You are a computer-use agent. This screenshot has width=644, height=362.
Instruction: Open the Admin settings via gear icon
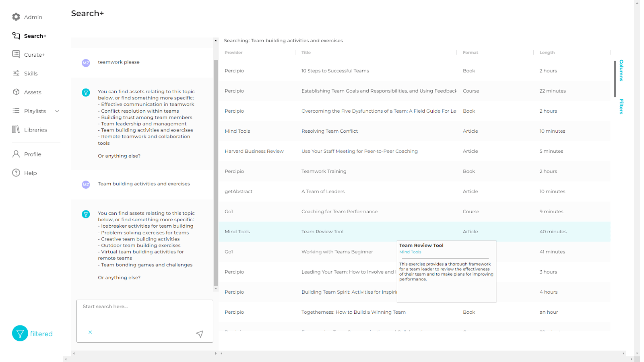(x=16, y=17)
